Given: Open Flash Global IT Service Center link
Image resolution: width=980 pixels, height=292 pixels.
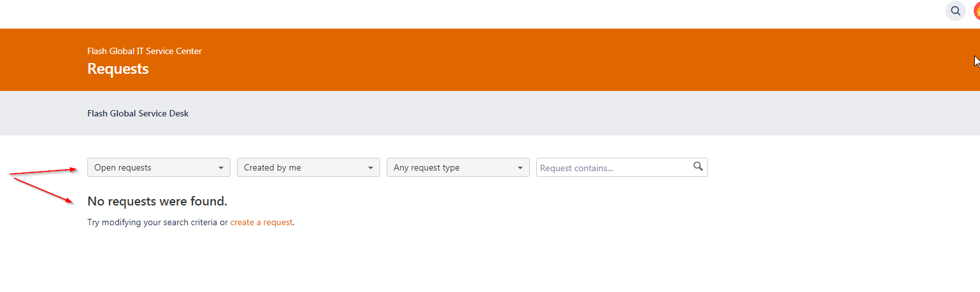Looking at the screenshot, I should [145, 51].
